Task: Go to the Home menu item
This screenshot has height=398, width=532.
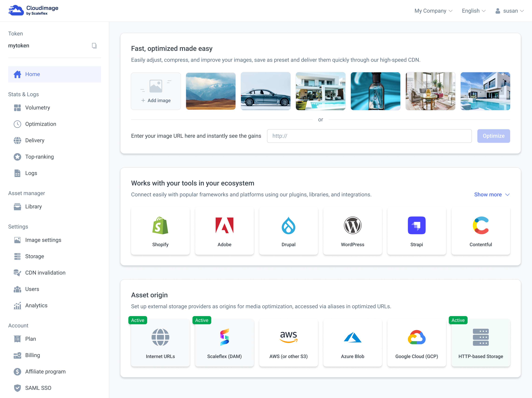Action: [55, 74]
